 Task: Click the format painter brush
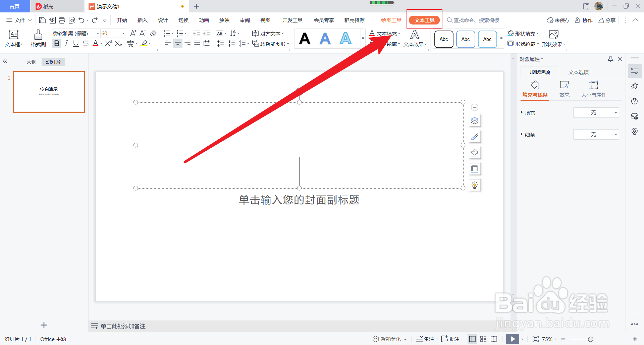click(38, 38)
